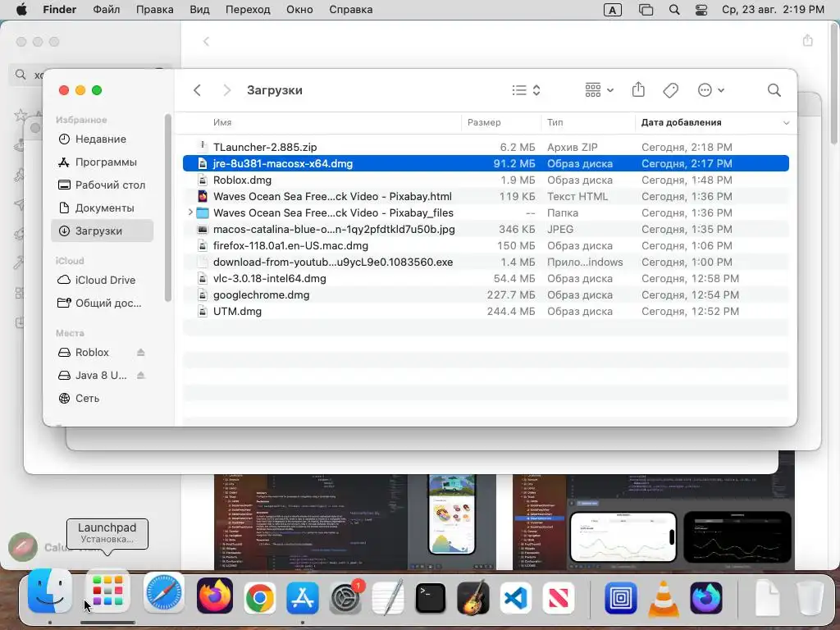This screenshot has width=840, height=630.
Task: Open VLC from the Dock
Action: click(663, 598)
